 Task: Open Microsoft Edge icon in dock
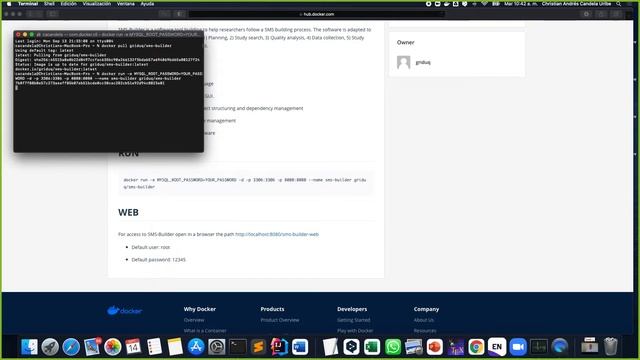pyautogui.click(x=560, y=347)
